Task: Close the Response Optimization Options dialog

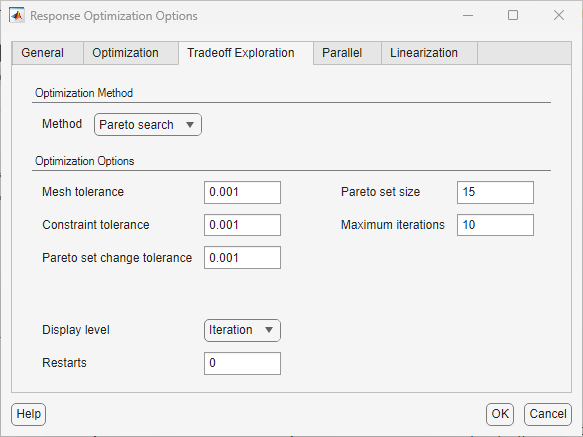Action: coord(559,16)
